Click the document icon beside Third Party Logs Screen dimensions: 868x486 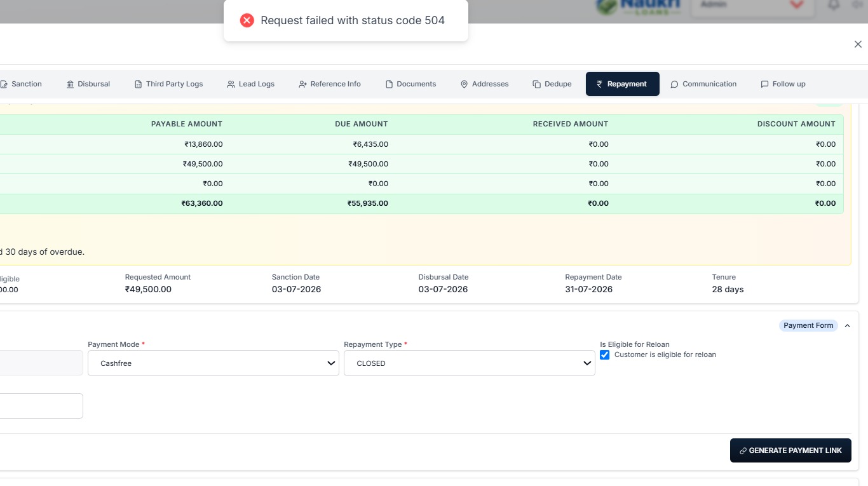[x=139, y=84]
